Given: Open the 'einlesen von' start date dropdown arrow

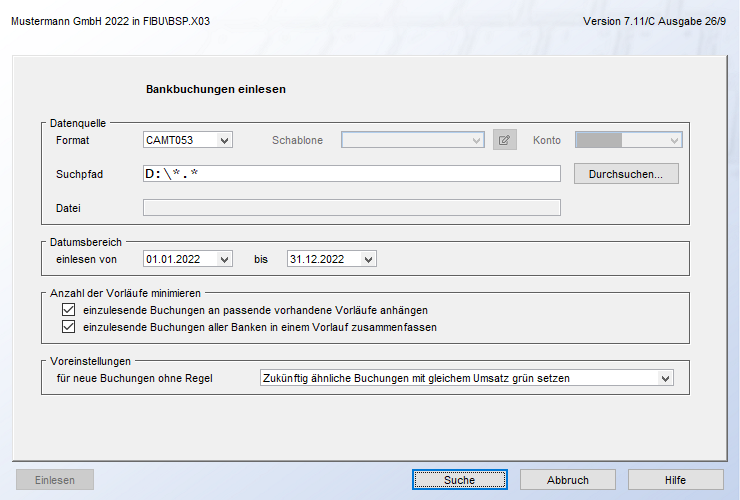Looking at the screenshot, I should 224,259.
